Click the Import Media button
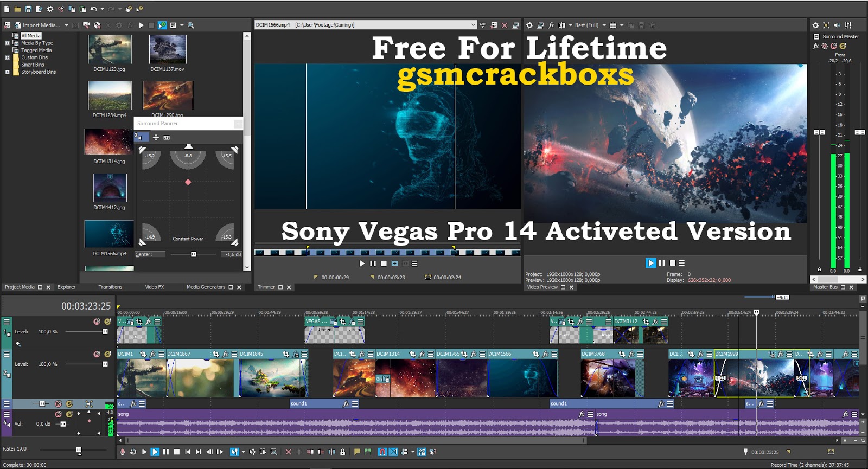Viewport: 868px width, 469px height. [37, 25]
